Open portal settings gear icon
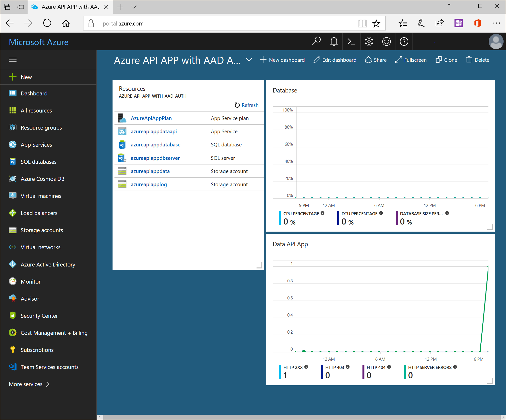 click(369, 42)
